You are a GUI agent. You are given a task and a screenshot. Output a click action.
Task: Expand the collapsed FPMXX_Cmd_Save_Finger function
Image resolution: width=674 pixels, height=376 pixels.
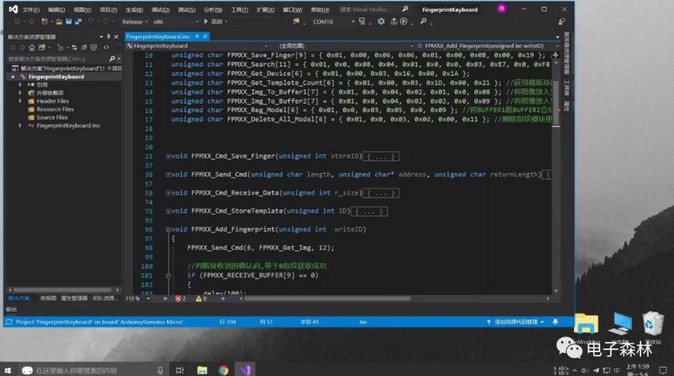coord(168,156)
